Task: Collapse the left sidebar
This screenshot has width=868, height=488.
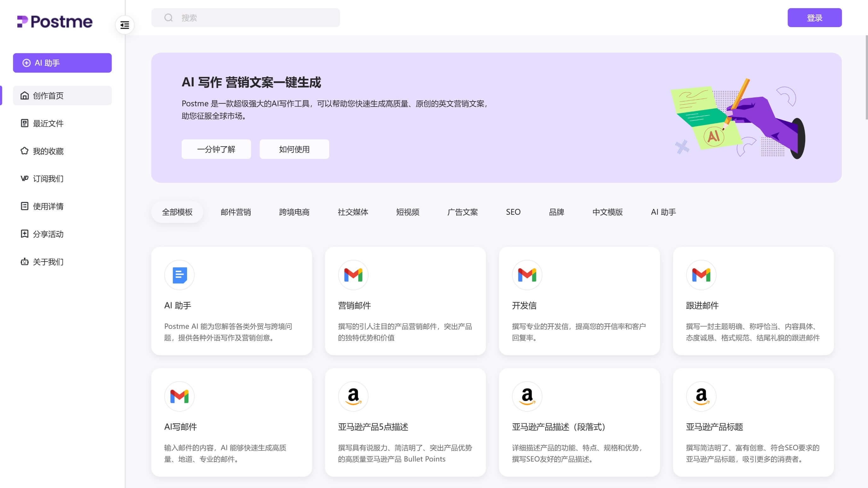Action: (125, 25)
